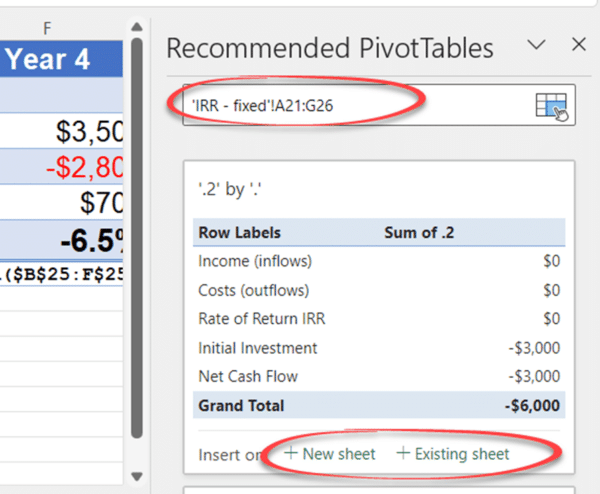The width and height of the screenshot is (600, 494).
Task: Click the Row Labels header in preview
Action: [238, 233]
